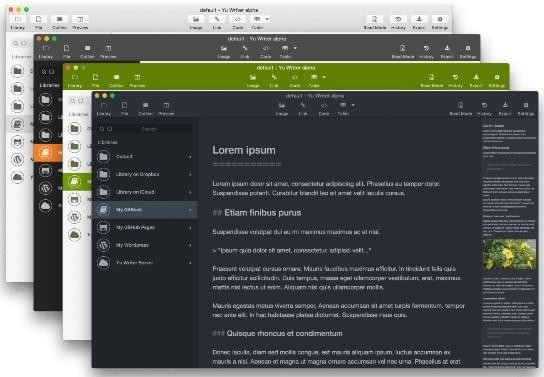544x377 pixels.
Task: Click Library icon in light back window toolbar
Action: [18, 19]
